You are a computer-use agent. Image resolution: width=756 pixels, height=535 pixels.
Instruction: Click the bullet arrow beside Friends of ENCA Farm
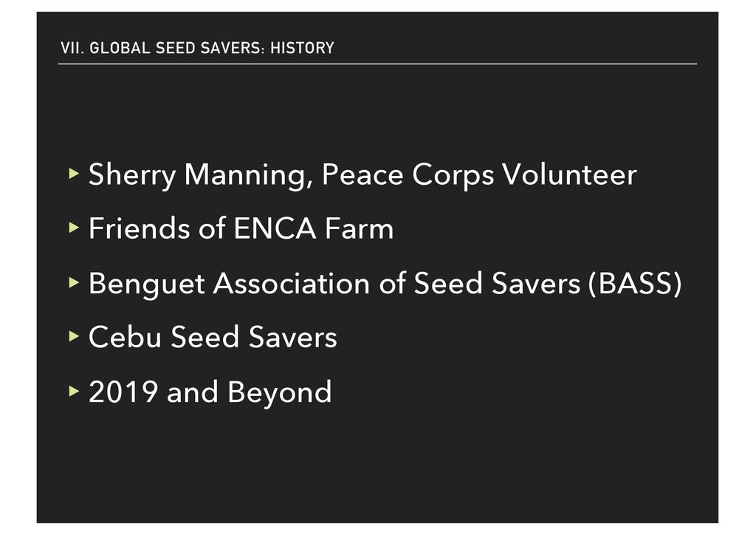coord(72,228)
